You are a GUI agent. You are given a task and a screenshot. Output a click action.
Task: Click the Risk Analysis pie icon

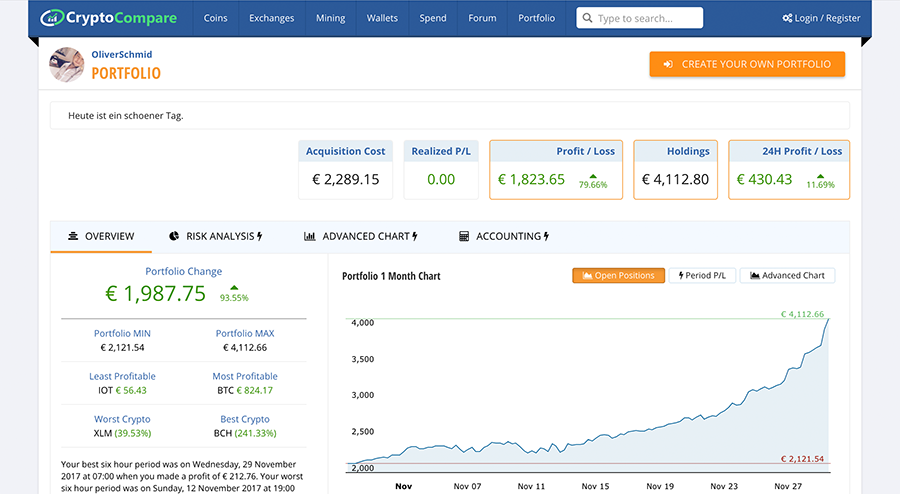[x=174, y=236]
